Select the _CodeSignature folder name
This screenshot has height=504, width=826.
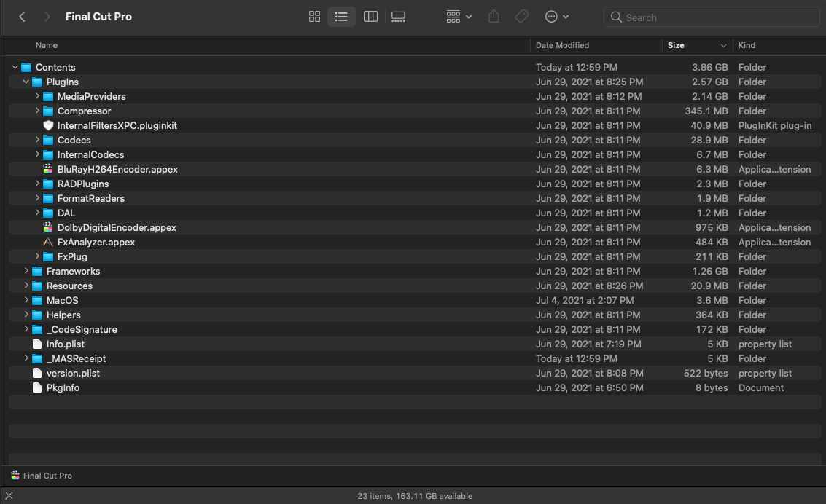pos(82,329)
